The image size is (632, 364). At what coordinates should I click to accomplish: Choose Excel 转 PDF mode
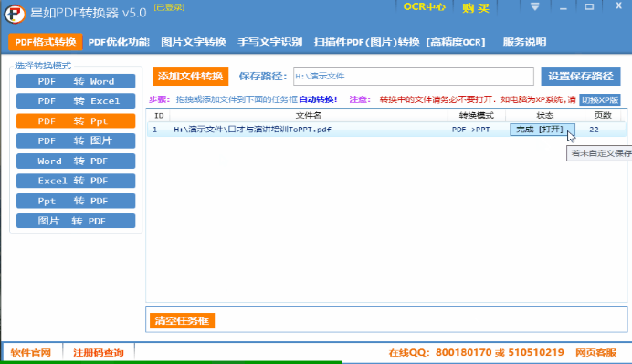click(76, 181)
